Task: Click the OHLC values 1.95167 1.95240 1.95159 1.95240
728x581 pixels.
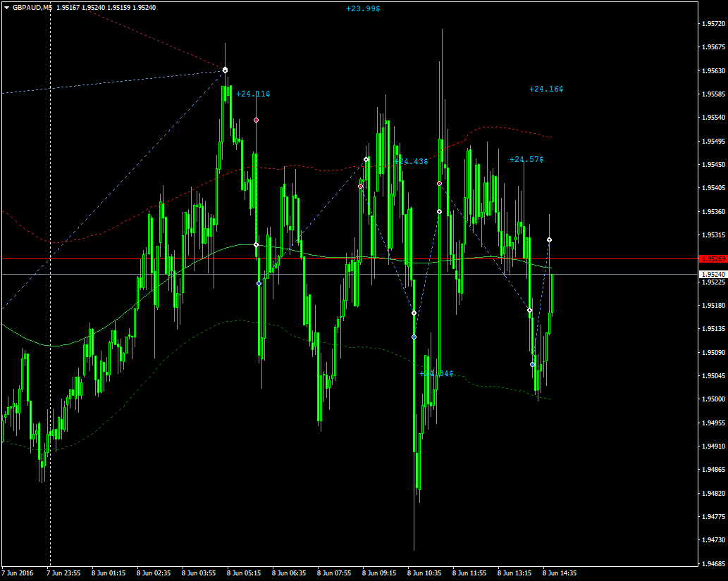Action: tap(106, 8)
